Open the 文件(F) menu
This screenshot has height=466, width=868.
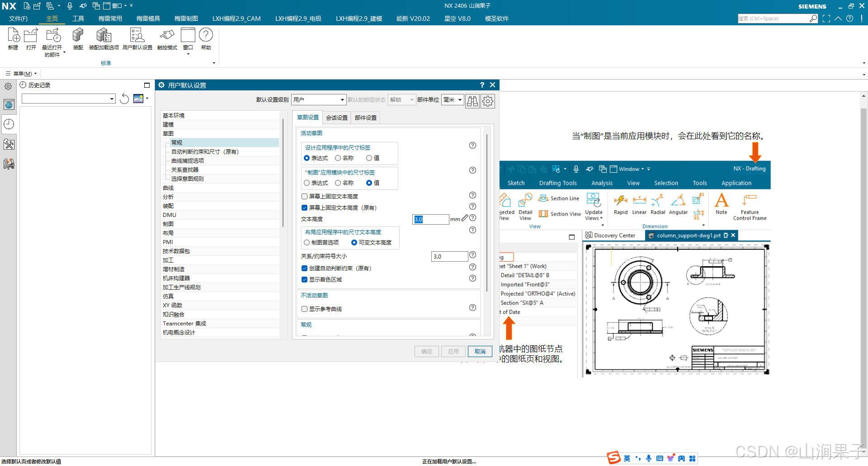[x=18, y=19]
